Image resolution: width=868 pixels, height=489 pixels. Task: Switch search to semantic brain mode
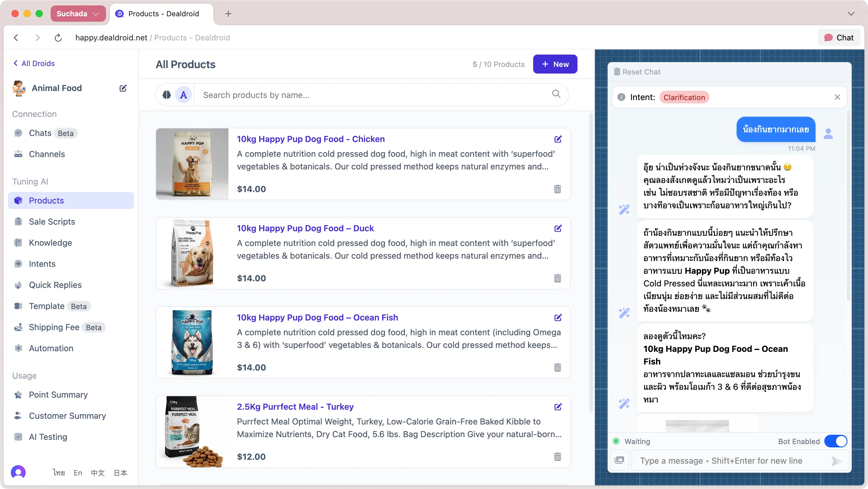(x=166, y=95)
